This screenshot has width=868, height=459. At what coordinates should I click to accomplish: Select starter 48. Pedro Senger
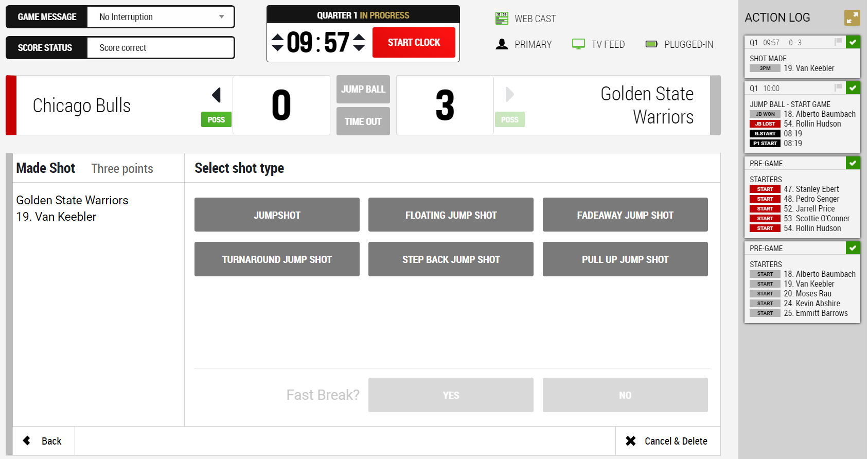pyautogui.click(x=794, y=199)
